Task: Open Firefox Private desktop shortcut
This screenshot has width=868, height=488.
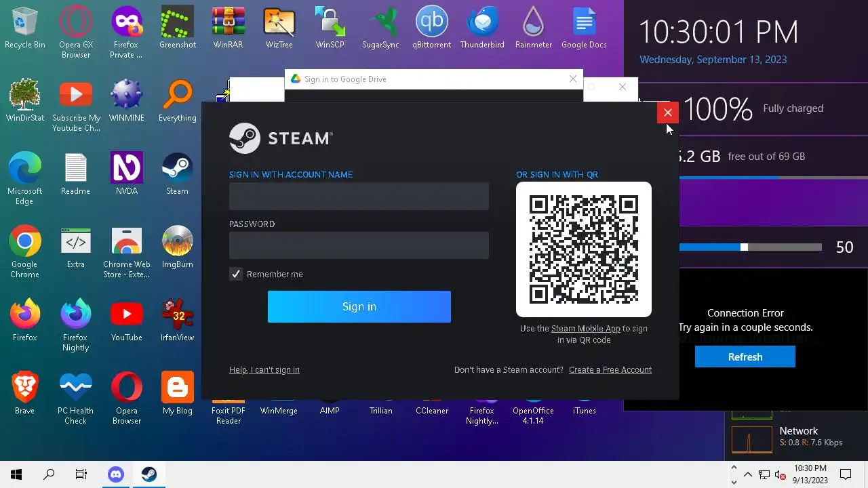Action: click(126, 33)
